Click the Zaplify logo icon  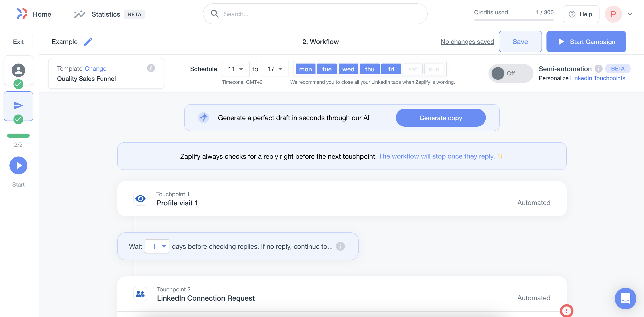[22, 14]
